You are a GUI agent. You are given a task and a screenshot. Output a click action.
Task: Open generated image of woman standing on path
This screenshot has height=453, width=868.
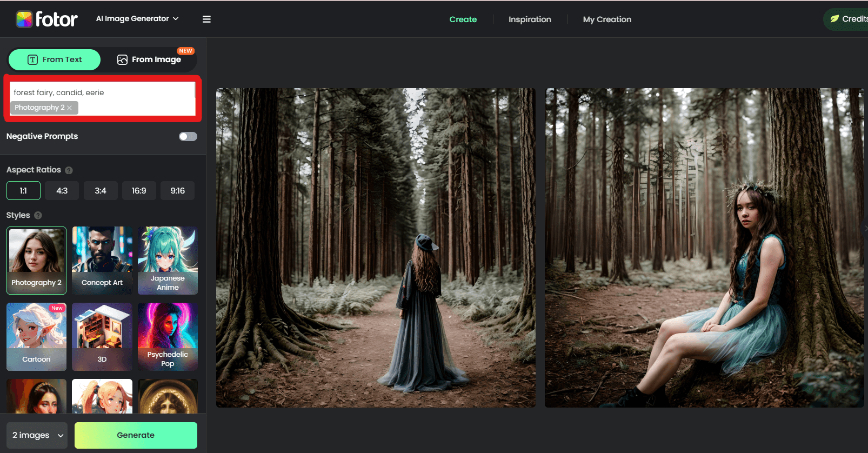pyautogui.click(x=376, y=248)
